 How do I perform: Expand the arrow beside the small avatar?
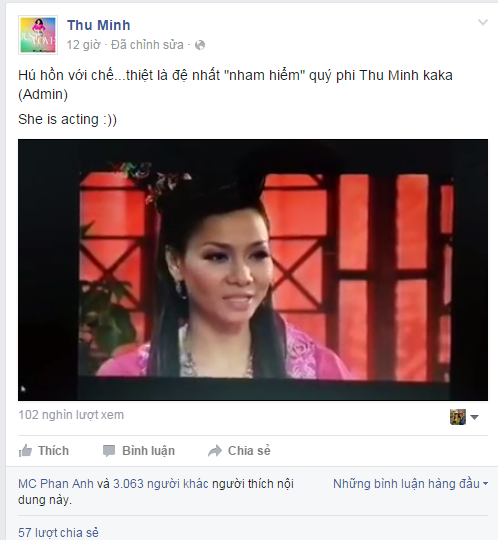tap(474, 417)
